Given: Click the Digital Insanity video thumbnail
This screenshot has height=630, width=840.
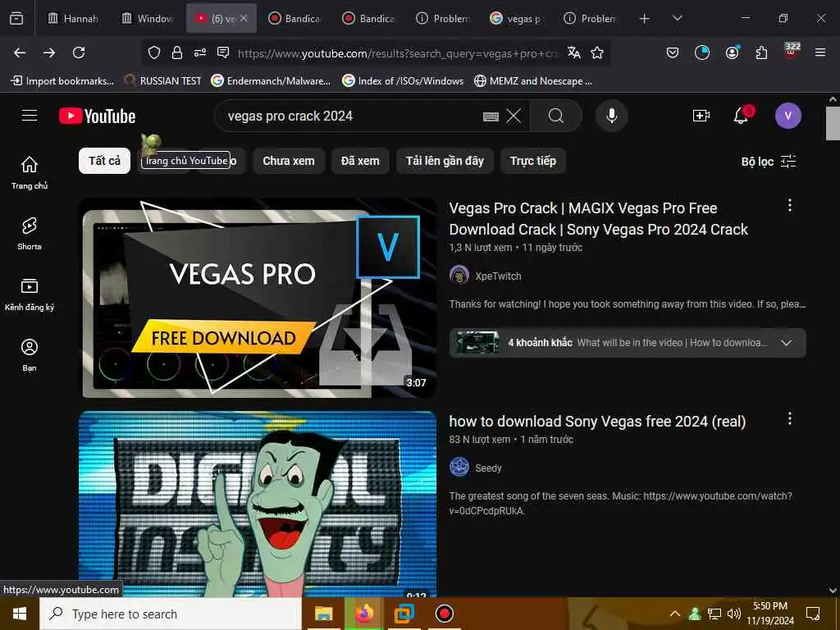Looking at the screenshot, I should tap(258, 504).
